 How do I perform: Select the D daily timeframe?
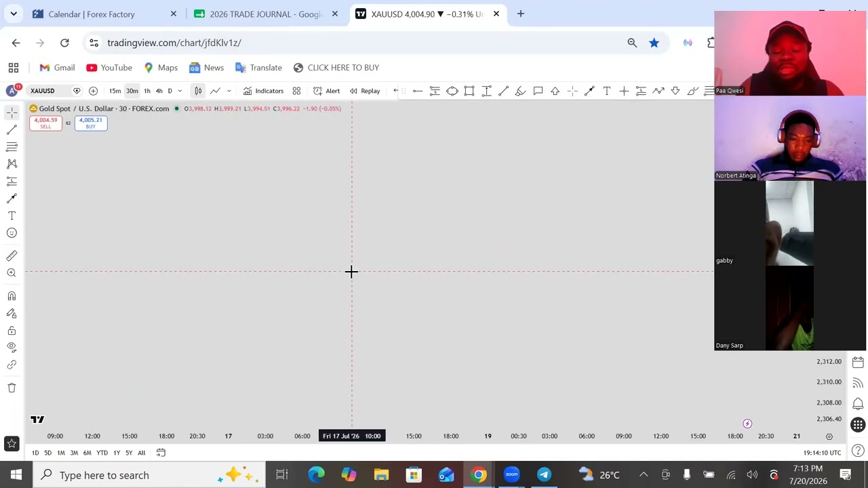170,91
